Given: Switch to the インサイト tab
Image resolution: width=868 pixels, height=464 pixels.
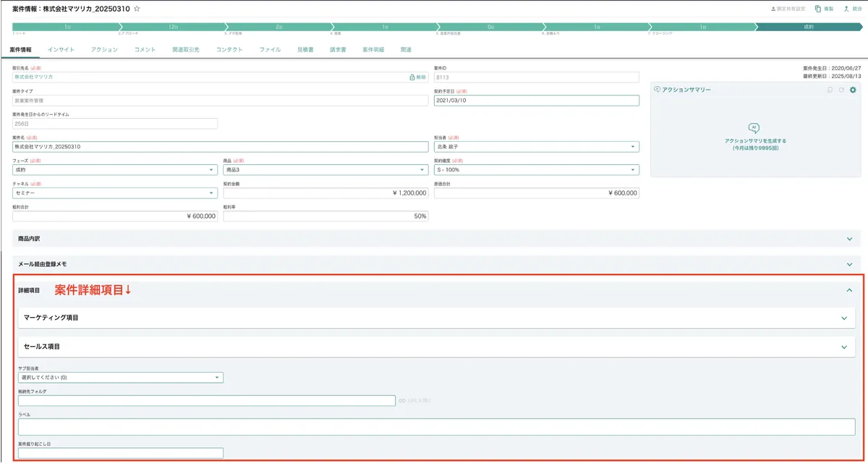Looking at the screenshot, I should tap(61, 50).
